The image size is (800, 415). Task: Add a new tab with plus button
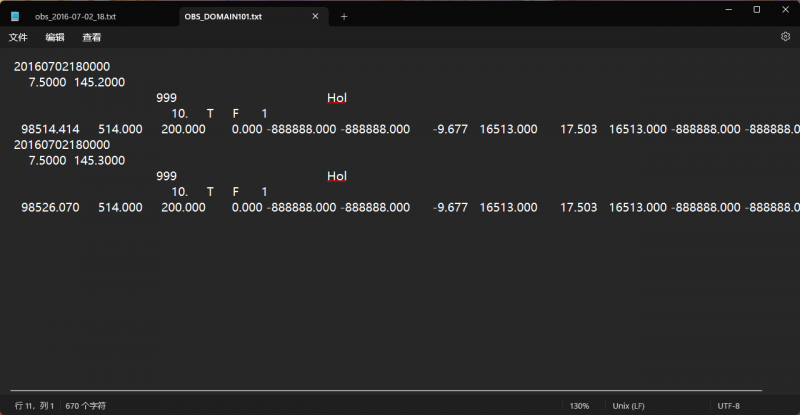point(344,17)
